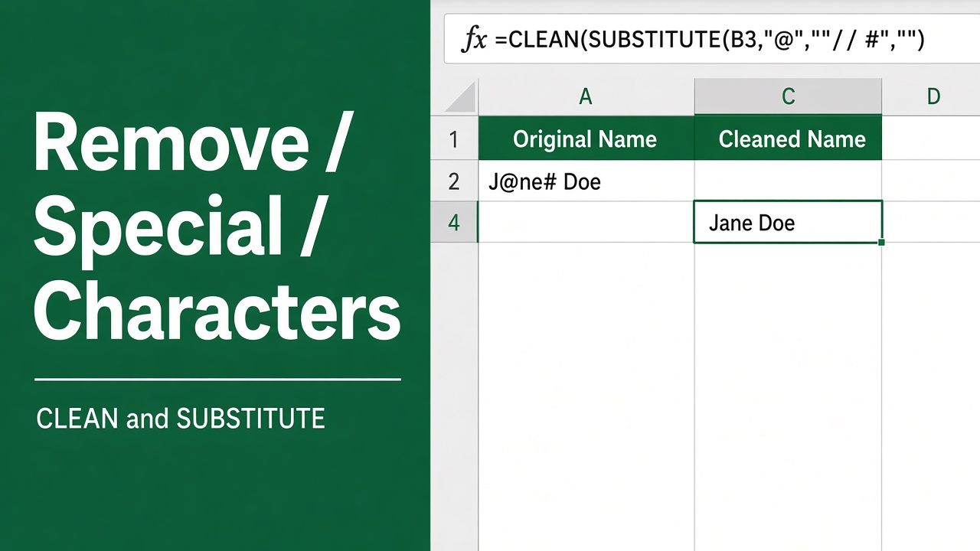
Task: Click empty cell C2 under Cleaned Name
Action: (788, 181)
